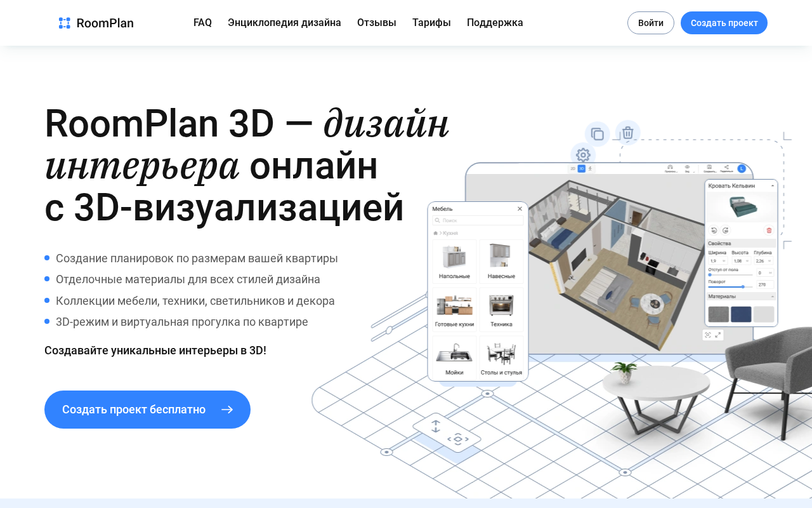812x508 pixels.
Task: Select the textured grey material swatch
Action: (x=718, y=314)
